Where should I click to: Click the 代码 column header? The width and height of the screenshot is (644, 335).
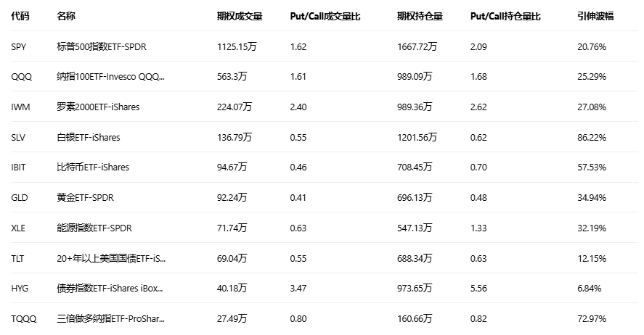pyautogui.click(x=20, y=16)
